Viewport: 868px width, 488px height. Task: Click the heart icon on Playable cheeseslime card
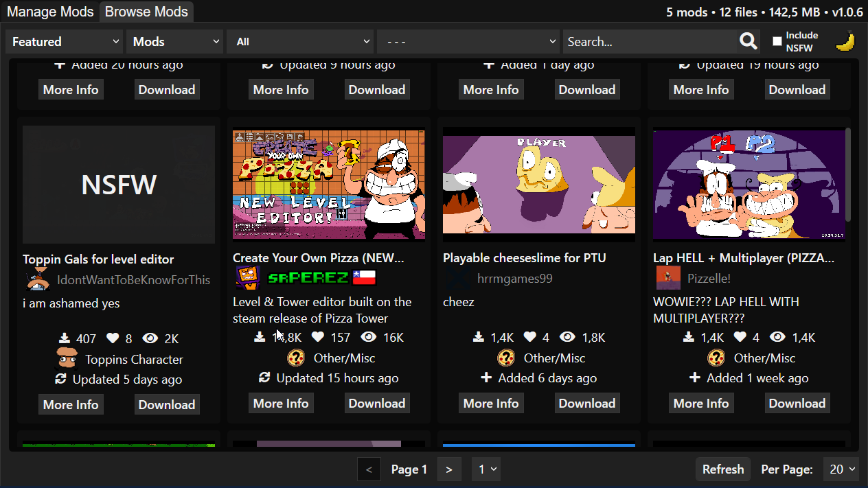[x=530, y=337]
